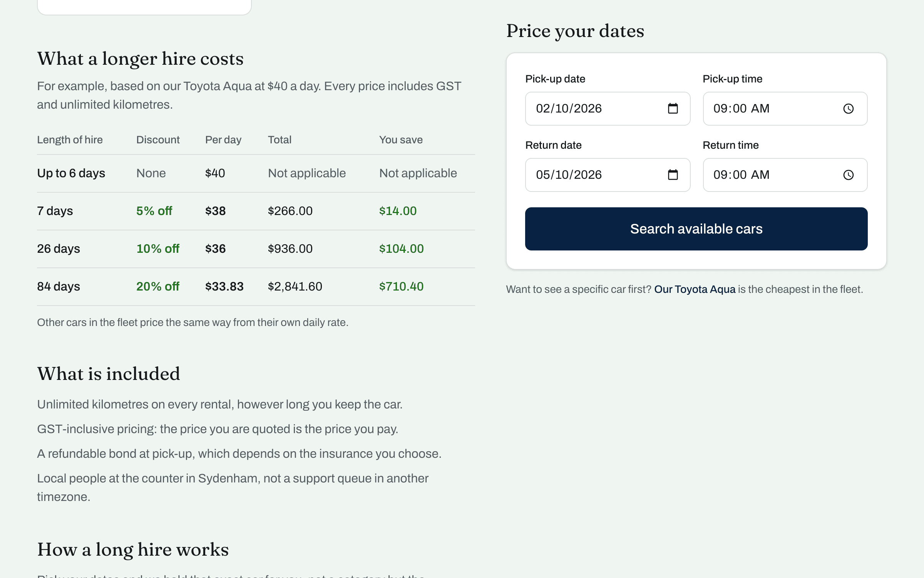Screen dimensions: 924x578
Task: Click the Pick-up date field showing 02/10/2026
Action: [x=608, y=109]
